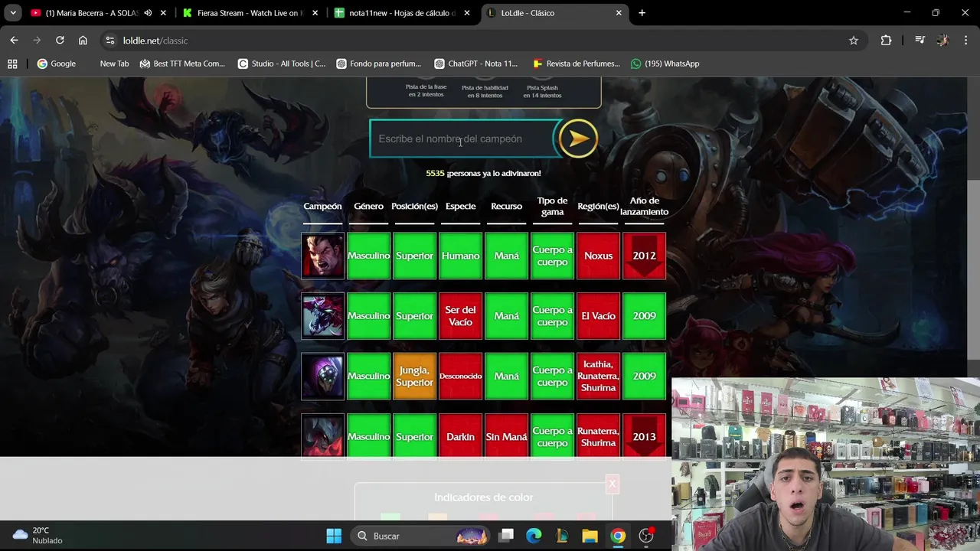Click Jax portrait in the Jungla, Superior row
980x551 pixels.
tap(322, 376)
